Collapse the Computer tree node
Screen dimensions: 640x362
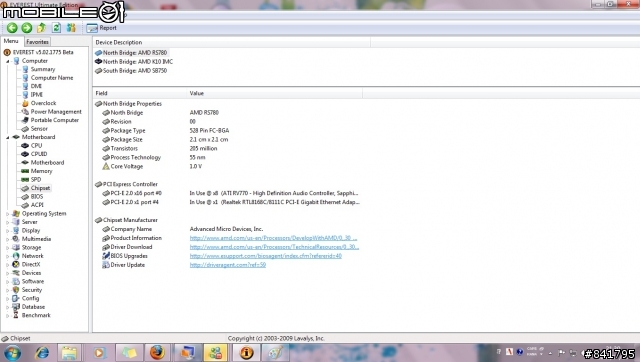tap(7, 61)
